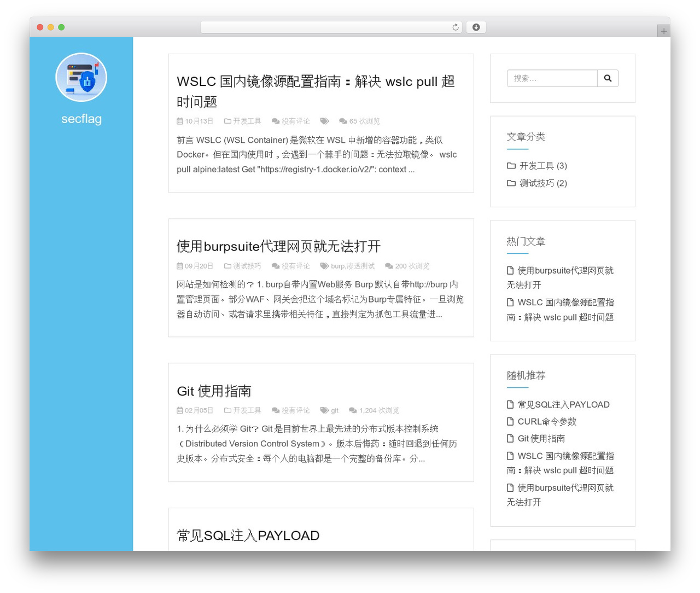Select 测试技巧 (2) category in sidebar
The height and width of the screenshot is (593, 700).
pyautogui.click(x=543, y=183)
